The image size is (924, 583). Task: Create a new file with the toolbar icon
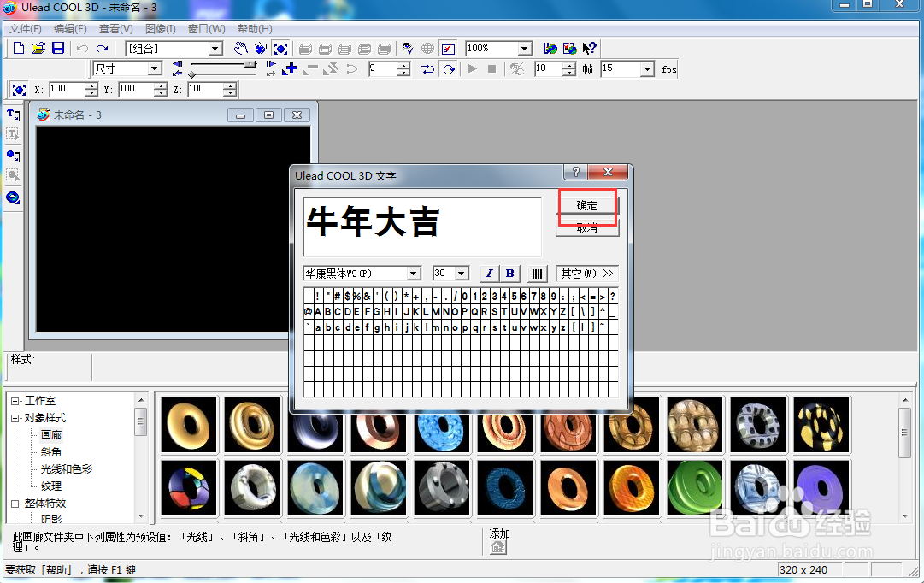18,49
